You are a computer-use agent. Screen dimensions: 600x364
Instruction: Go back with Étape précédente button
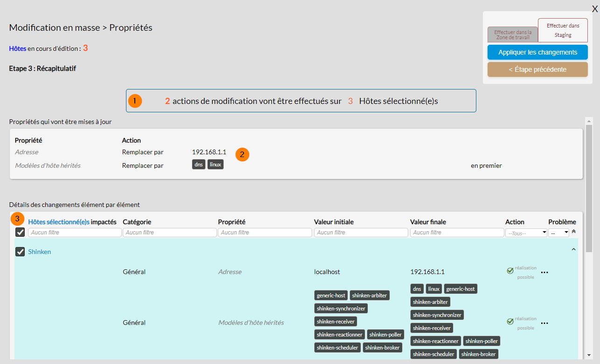click(x=537, y=69)
